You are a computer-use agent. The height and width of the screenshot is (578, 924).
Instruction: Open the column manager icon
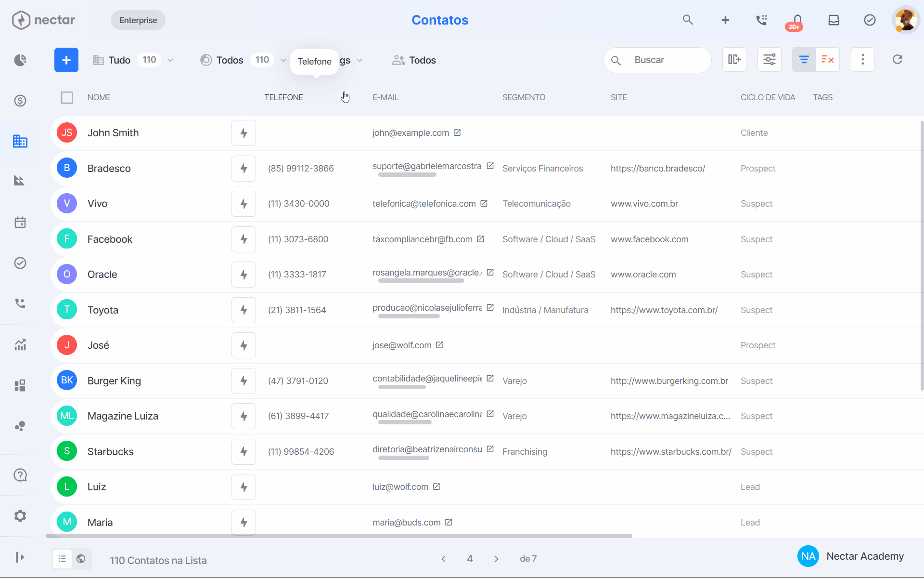click(734, 60)
